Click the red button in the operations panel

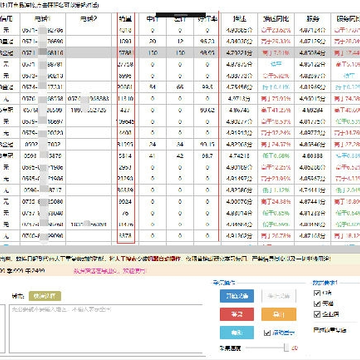(237, 314)
